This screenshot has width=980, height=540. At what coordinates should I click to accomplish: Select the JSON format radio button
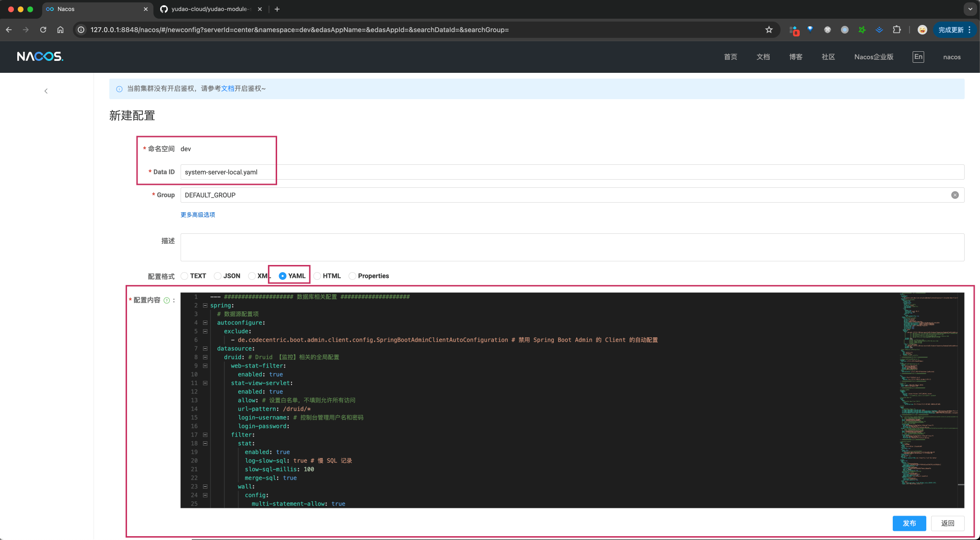[218, 276]
